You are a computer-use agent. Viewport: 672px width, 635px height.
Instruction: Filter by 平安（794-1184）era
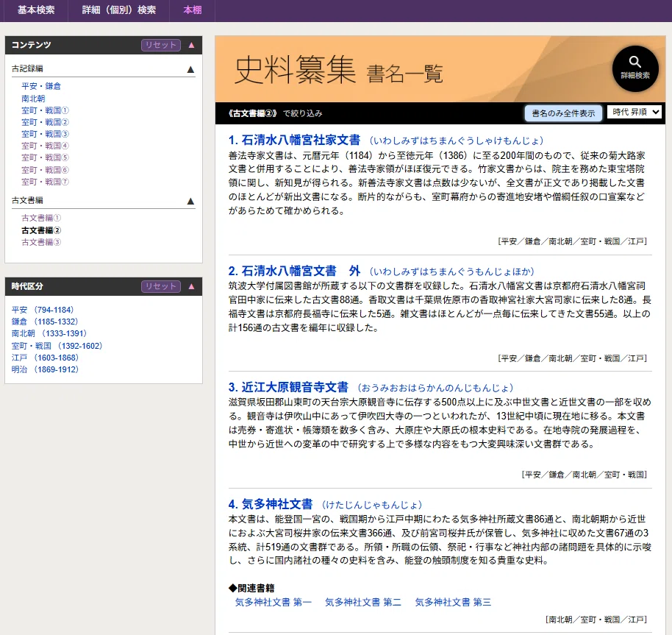(x=43, y=310)
